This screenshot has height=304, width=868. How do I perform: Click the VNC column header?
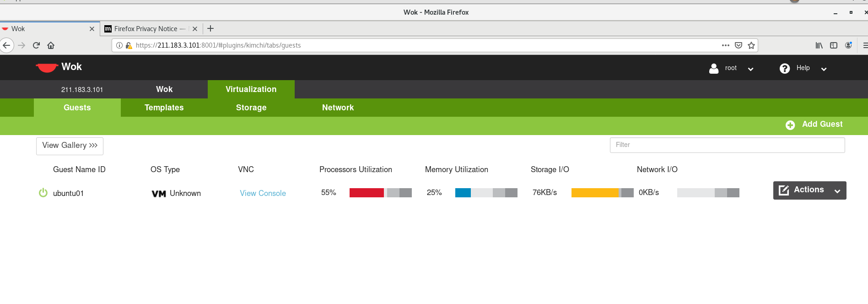[x=246, y=169]
